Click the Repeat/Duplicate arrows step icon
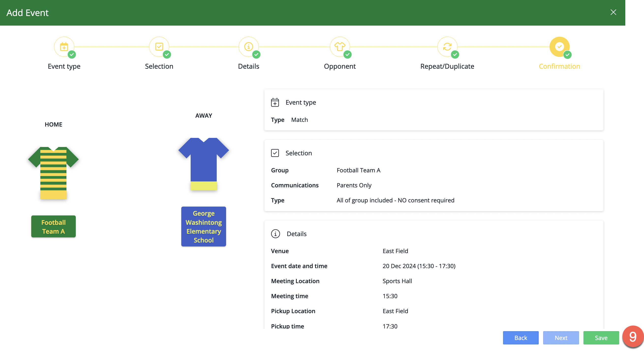This screenshot has height=357, width=644. point(447,47)
